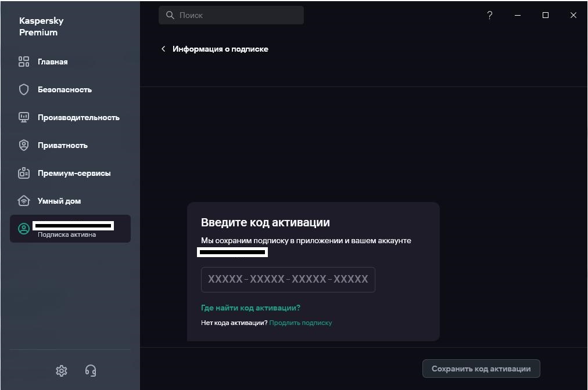Open Security via the shield icon
Image resolution: width=588 pixels, height=390 pixels.
24,89
